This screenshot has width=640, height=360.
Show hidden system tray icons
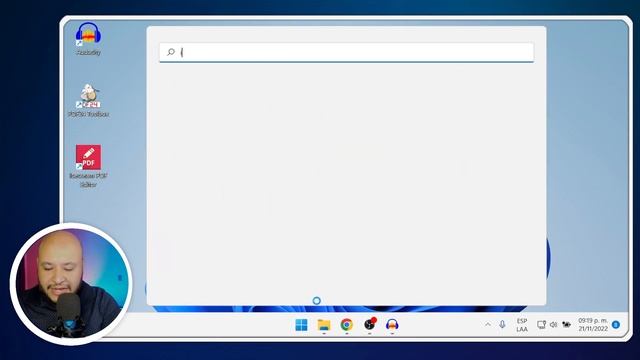tap(488, 324)
